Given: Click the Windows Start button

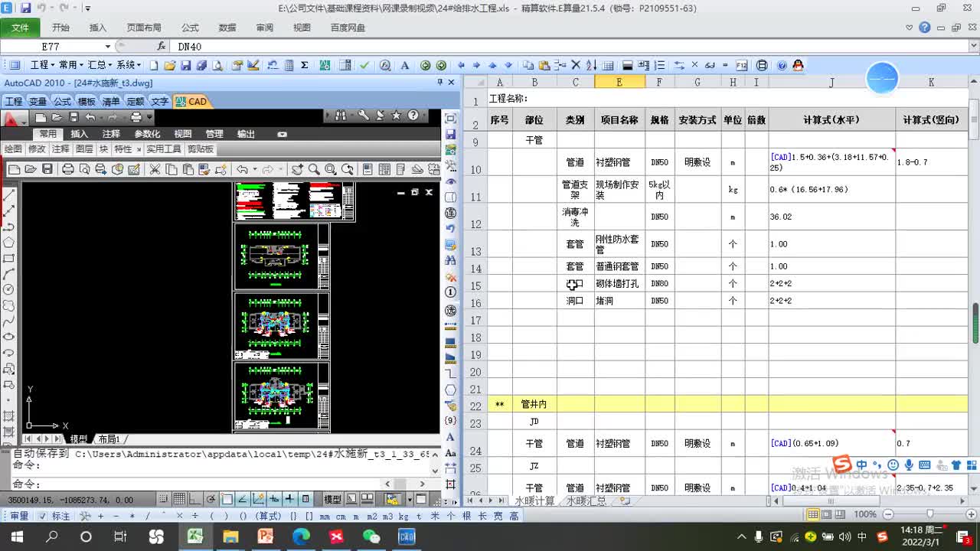Looking at the screenshot, I should tap(17, 536).
